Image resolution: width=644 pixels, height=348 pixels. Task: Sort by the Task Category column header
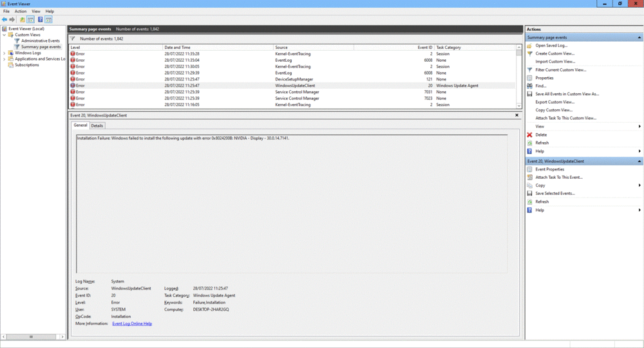pos(475,48)
